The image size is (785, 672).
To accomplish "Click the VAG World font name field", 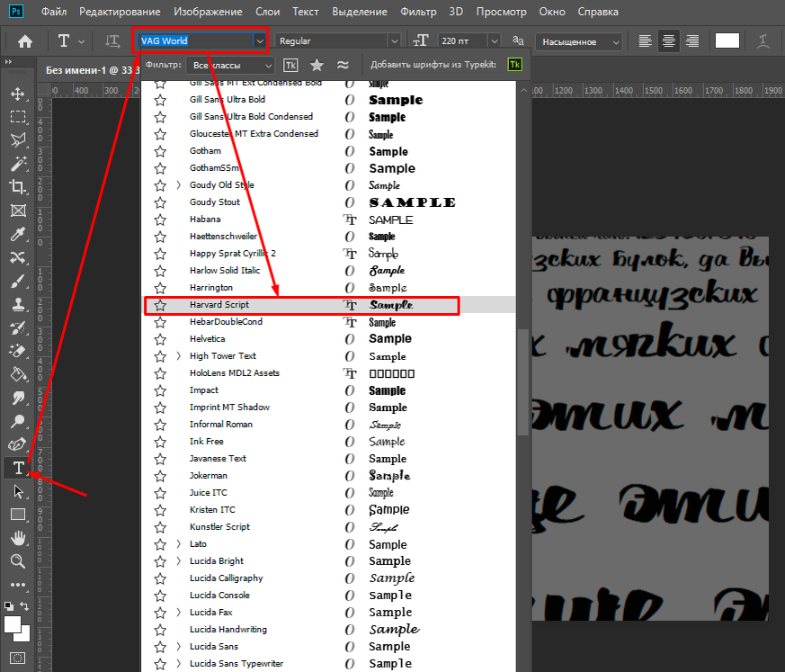I will (x=196, y=41).
